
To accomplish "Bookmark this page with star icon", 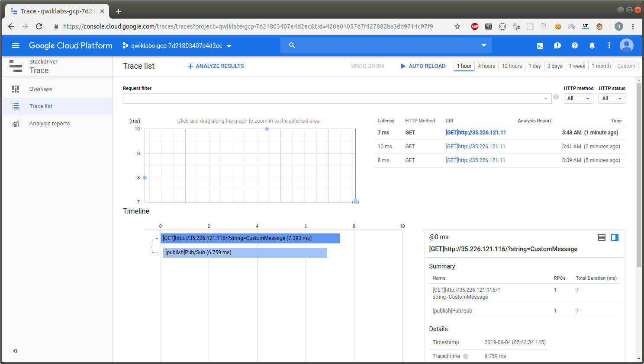I will click(x=457, y=26).
